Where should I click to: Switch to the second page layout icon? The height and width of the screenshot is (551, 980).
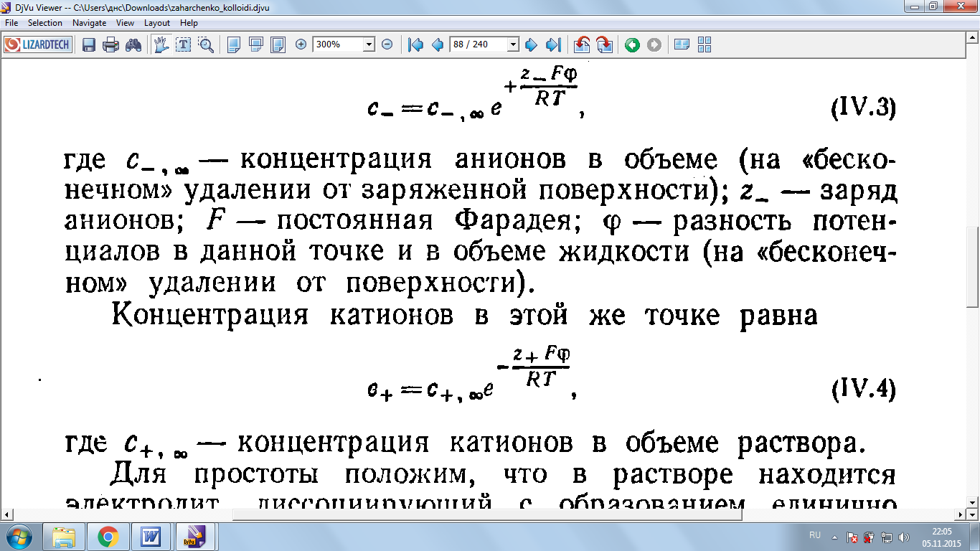coord(256,44)
